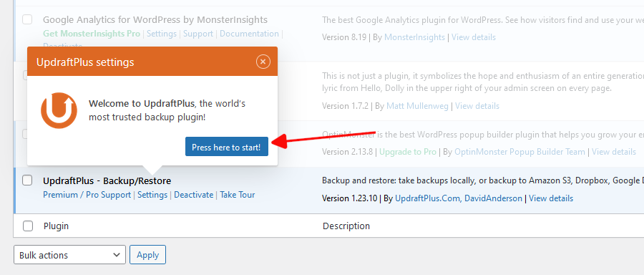Click Get MonsterInsights Pro link
The image size is (644, 275).
coord(92,33)
